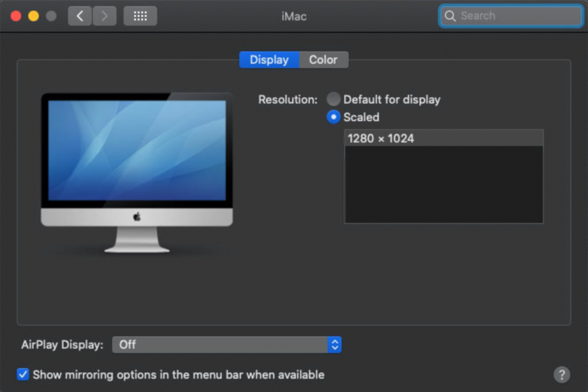Screen dimensions: 588x392
Task: Click the magnifier icon in the search field
Action: coord(450,16)
